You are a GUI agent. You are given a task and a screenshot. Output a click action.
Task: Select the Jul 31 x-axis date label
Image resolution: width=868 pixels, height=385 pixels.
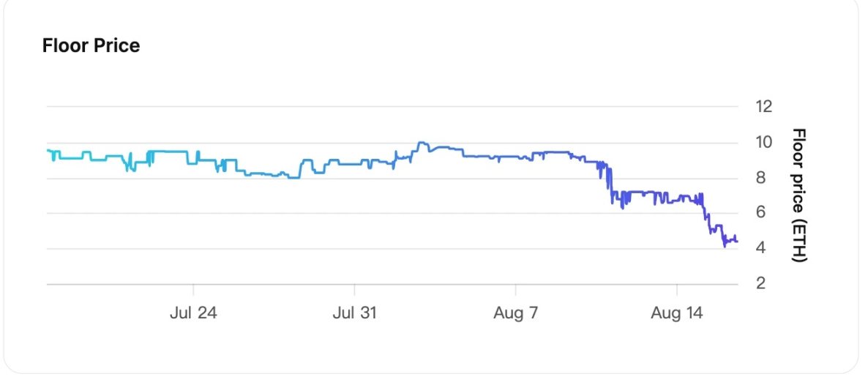[355, 313]
